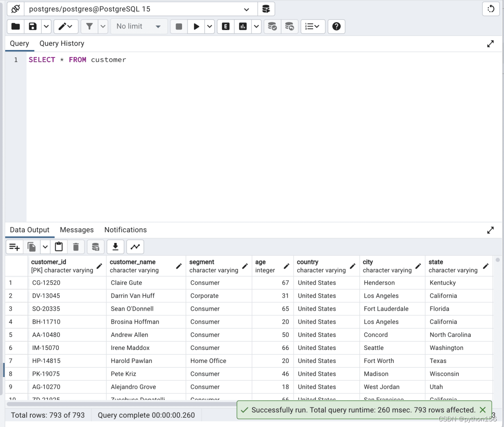
Task: Edit state column with pencil icon
Action: 486,266
